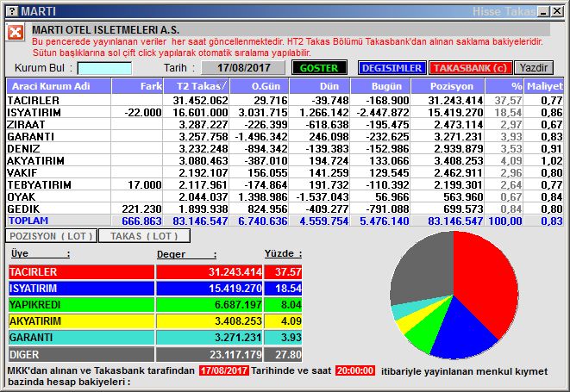Open the DEGISIMLER view

391,68
